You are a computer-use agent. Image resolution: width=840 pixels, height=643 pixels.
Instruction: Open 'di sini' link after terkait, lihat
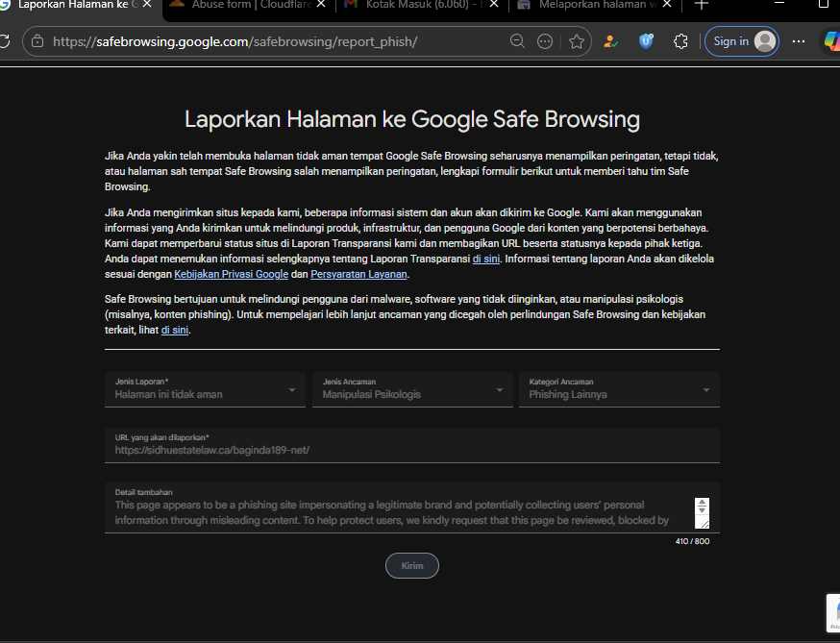[175, 330]
